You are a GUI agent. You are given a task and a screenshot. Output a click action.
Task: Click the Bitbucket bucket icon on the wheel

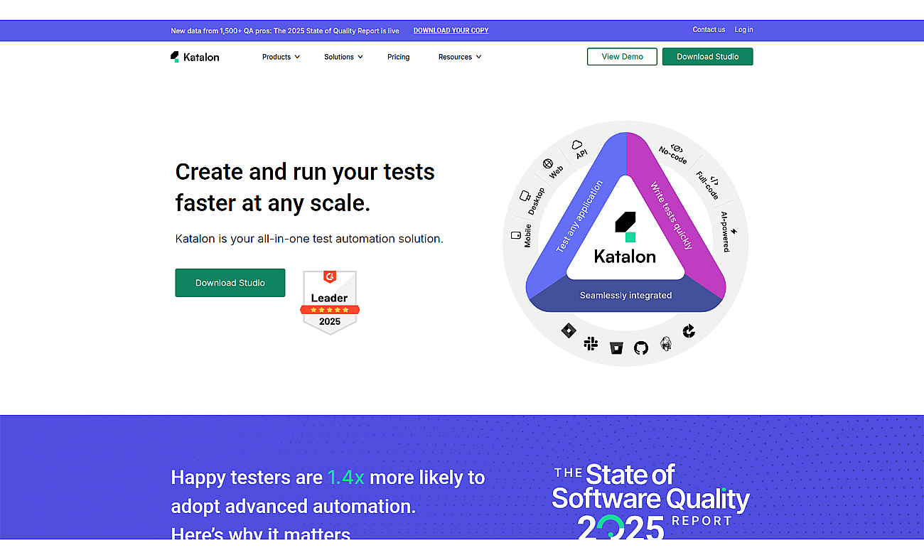click(x=616, y=348)
